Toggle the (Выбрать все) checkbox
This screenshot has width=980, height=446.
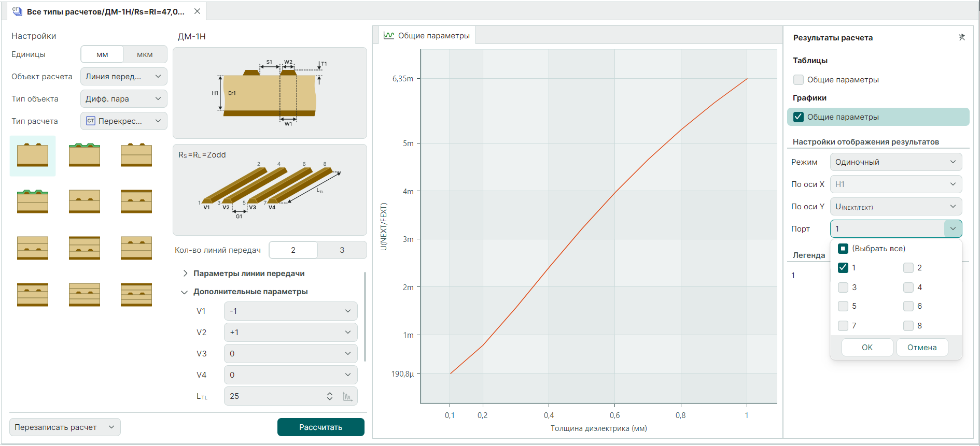tap(843, 249)
